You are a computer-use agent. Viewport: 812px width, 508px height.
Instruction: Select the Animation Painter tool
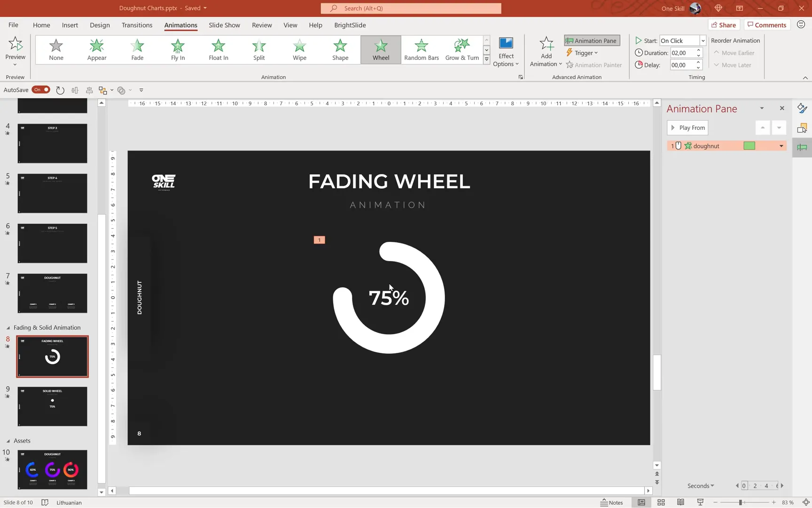tap(594, 64)
